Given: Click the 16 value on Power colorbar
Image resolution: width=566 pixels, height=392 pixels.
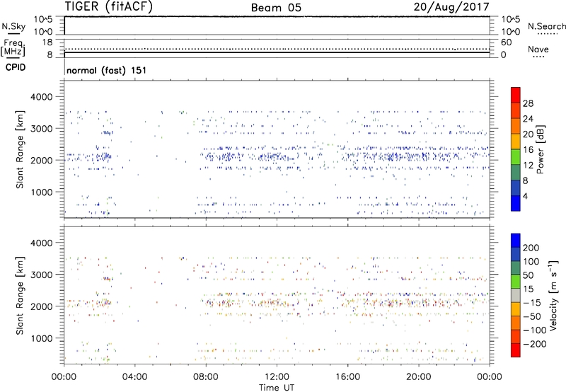Looking at the screenshot, I should click(x=528, y=150).
